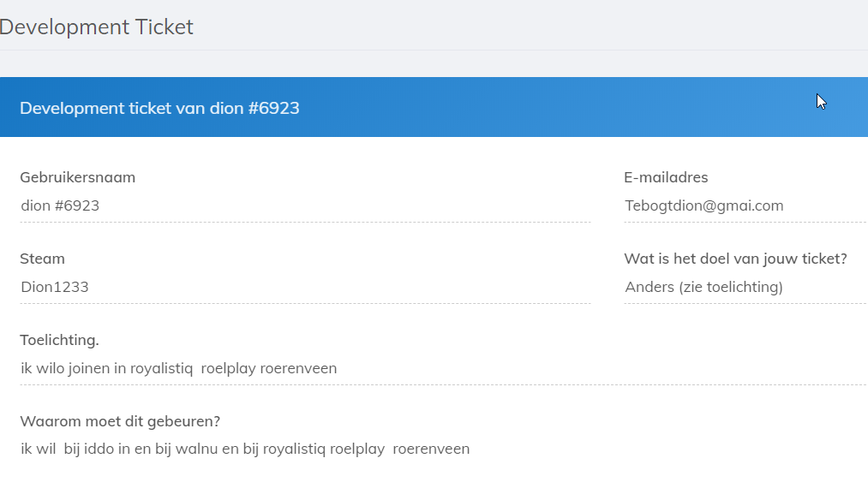868x500 pixels.
Task: Click the Toelichting text field
Action: (x=442, y=368)
